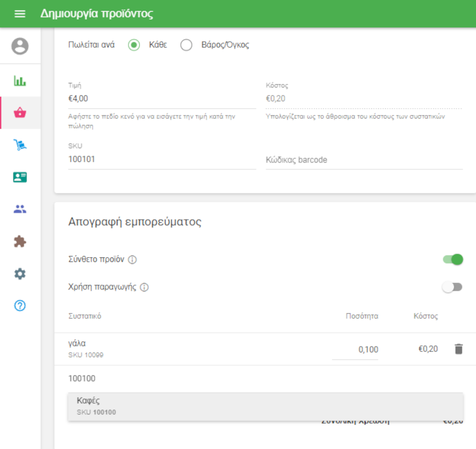Click the Κωδικας barcode input field
Image resolution: width=476 pixels, height=449 pixels.
(364, 160)
